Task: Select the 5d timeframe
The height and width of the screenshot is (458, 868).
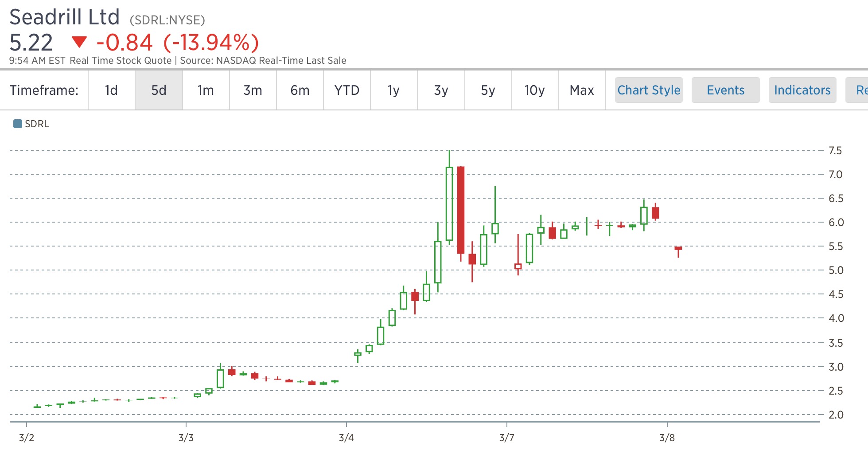Action: (159, 90)
